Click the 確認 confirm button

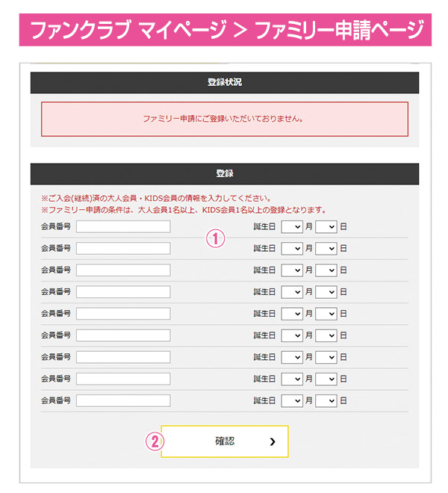tap(224, 441)
